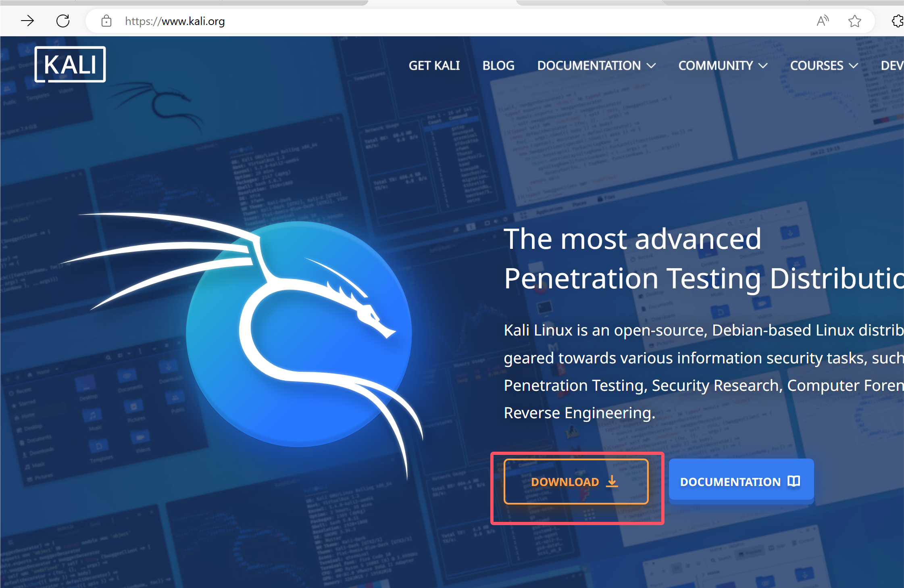Click book icon on blue Documentation button
This screenshot has height=588, width=904.
point(794,481)
